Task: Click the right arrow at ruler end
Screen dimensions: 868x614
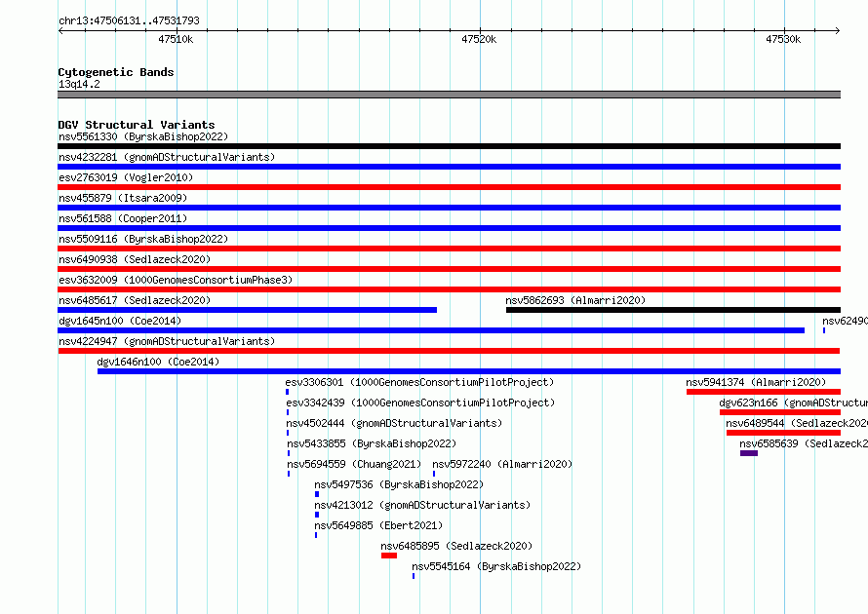Action: click(x=838, y=31)
